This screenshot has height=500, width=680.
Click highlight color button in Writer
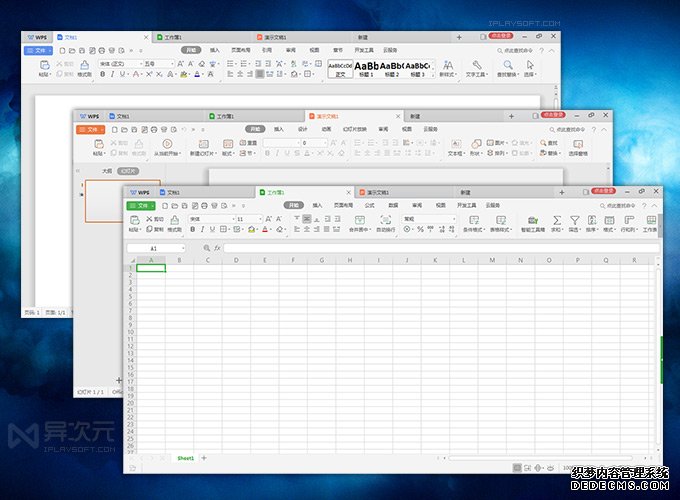tap(183, 74)
